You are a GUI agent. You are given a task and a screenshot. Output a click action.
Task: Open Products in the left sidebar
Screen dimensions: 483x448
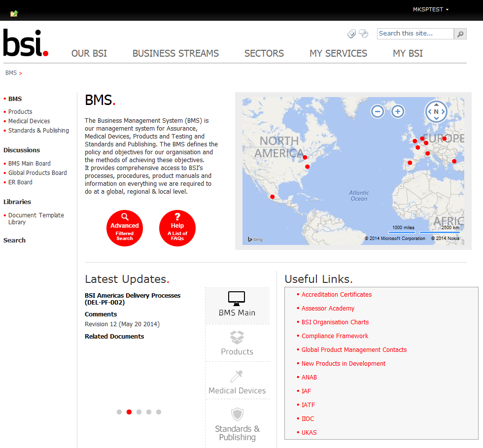(20, 112)
